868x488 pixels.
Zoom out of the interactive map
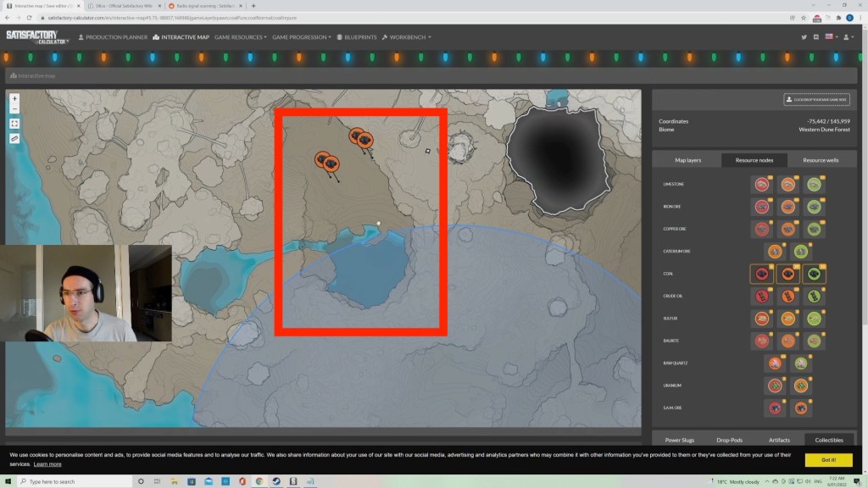click(14, 108)
